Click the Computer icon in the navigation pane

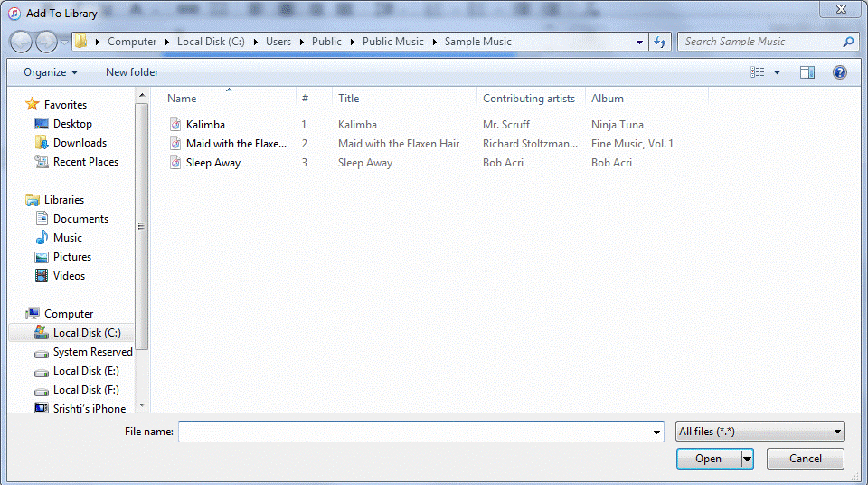(33, 314)
